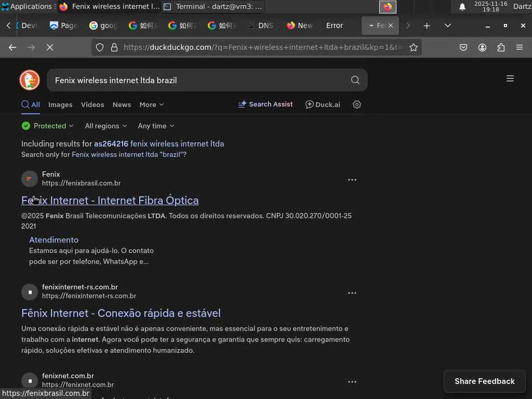
Task: Open search settings gear icon
Action: pyautogui.click(x=356, y=104)
